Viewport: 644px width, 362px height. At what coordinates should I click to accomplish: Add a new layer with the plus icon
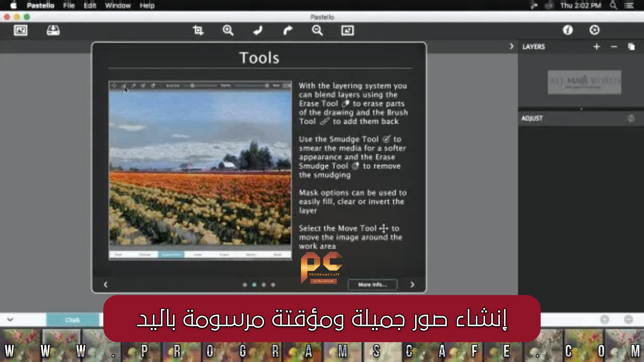click(x=596, y=46)
